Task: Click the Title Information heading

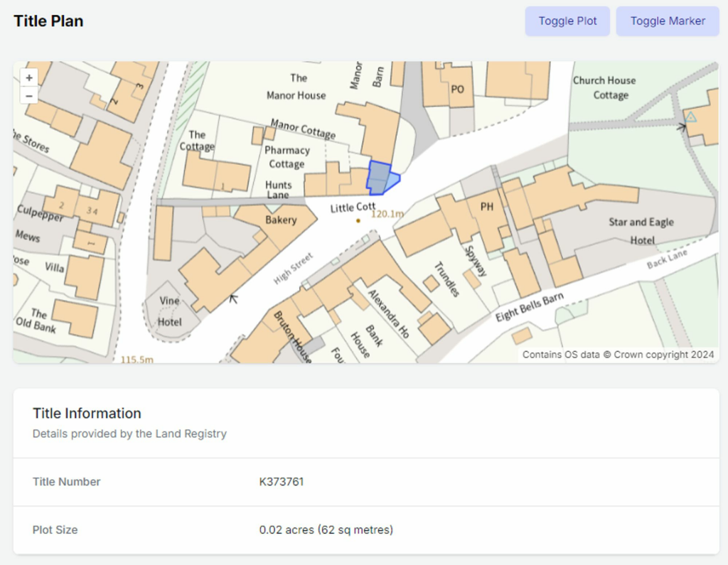Action: [87, 414]
